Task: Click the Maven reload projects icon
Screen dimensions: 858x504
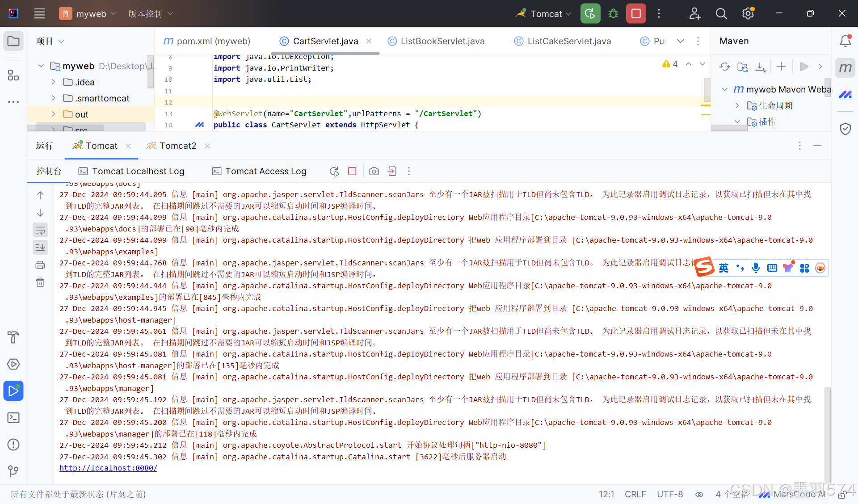Action: (724, 67)
